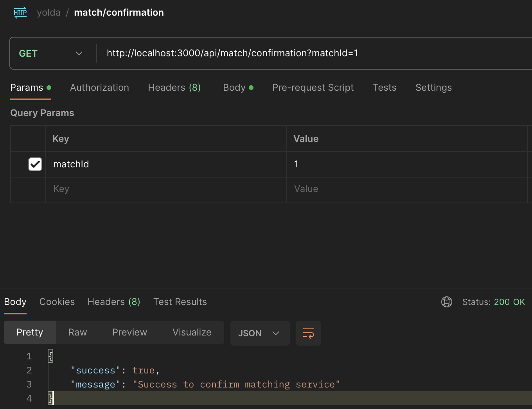Click the true value in response
This screenshot has height=409, width=532.
tap(143, 370)
